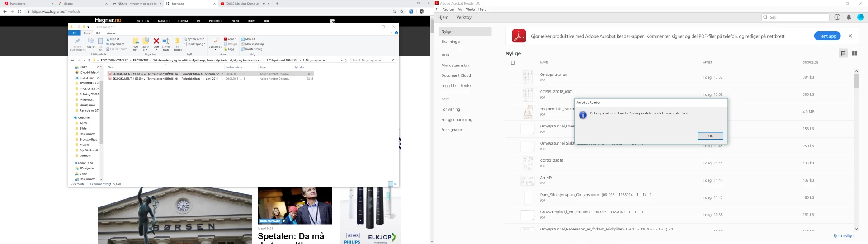Select the Hjem tab in Acrobat
The height and width of the screenshot is (244, 868).
coord(443,17)
